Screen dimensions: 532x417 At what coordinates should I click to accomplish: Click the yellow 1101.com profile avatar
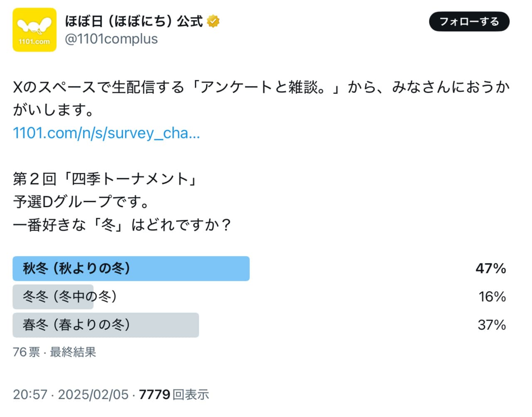(x=34, y=30)
